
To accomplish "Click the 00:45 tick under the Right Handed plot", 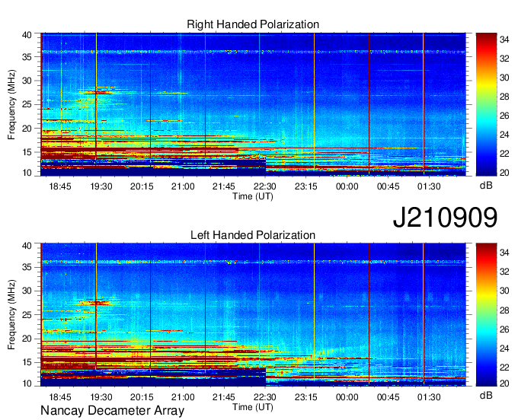I will click(388, 186).
